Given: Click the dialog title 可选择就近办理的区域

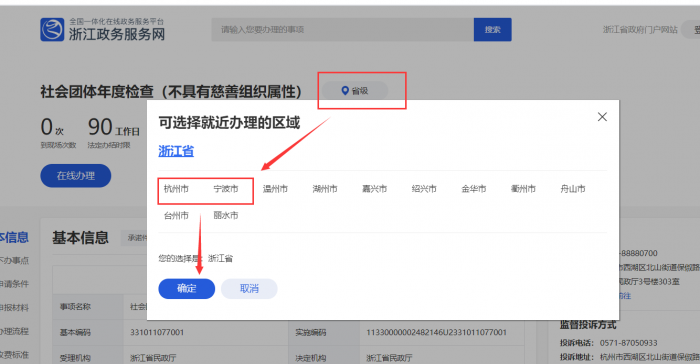Looking at the screenshot, I should pyautogui.click(x=229, y=122).
